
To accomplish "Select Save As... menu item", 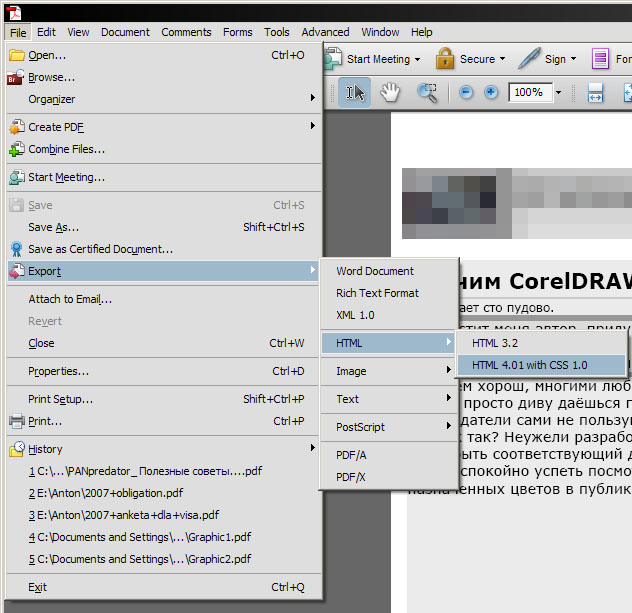I will coord(163,227).
